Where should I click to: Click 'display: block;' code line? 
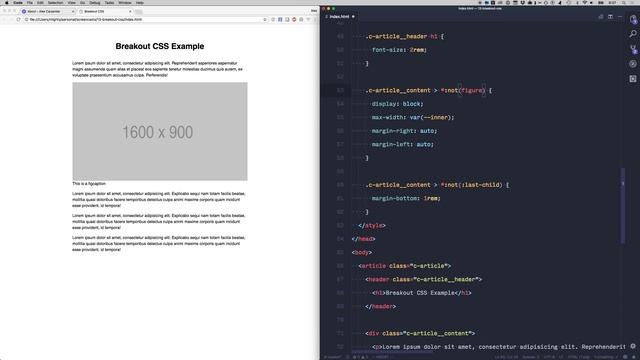[398, 104]
